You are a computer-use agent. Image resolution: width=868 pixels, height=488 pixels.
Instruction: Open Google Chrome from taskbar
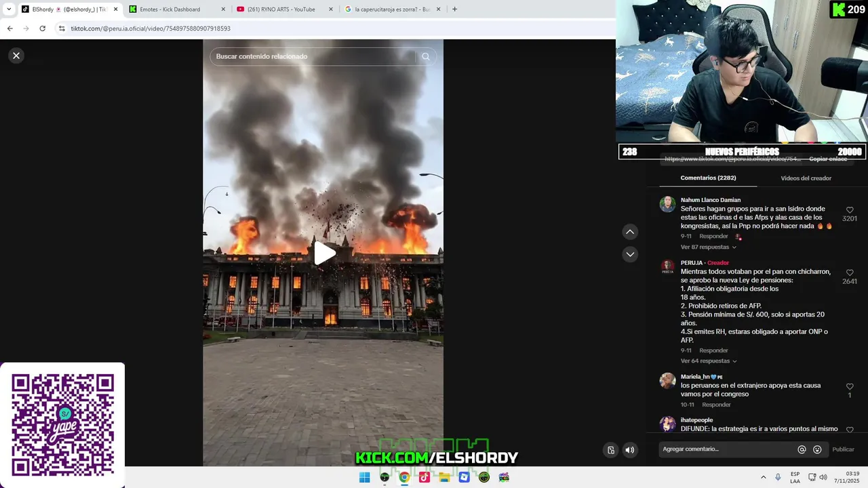[x=404, y=477]
